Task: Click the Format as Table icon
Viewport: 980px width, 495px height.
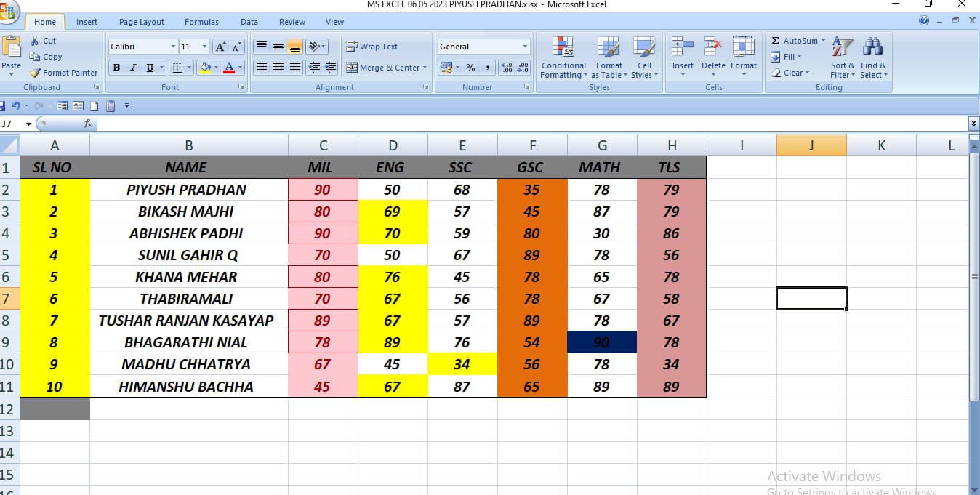Action: pos(609,48)
